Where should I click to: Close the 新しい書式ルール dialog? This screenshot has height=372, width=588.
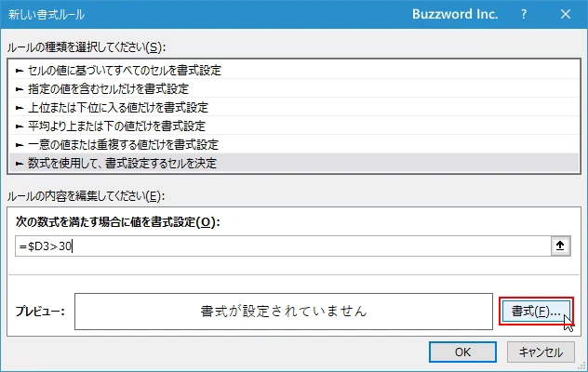(566, 14)
